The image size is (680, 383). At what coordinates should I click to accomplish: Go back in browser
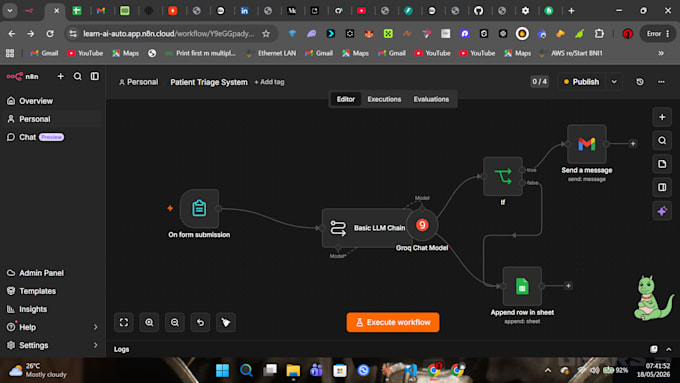point(12,33)
